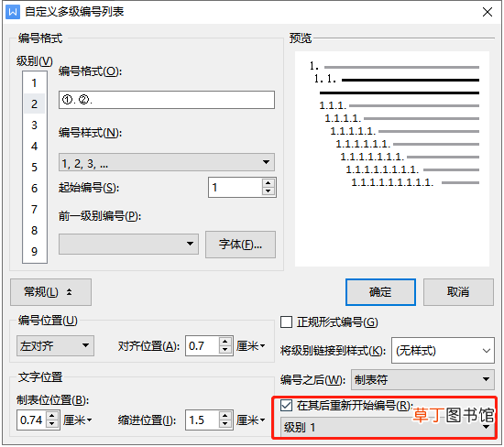The width and height of the screenshot is (504, 447).
Task: Open the 编号样式 dropdown showing 1, 2, 3
Action: click(x=167, y=162)
